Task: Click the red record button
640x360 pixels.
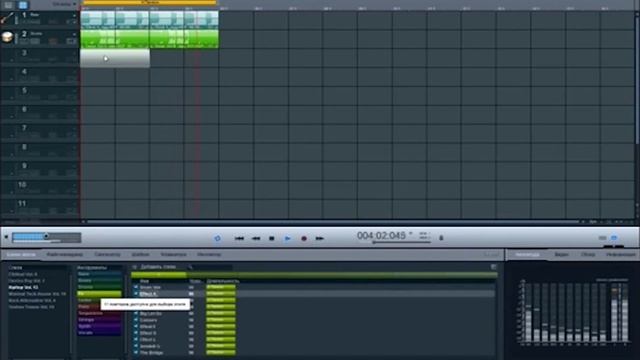Action: click(x=304, y=238)
